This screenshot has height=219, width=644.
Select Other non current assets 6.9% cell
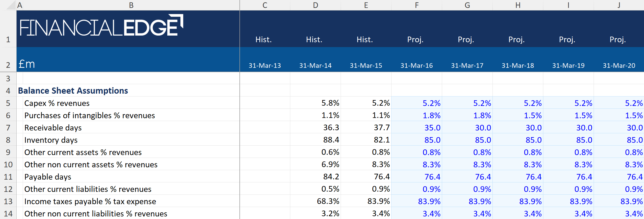click(x=315, y=164)
